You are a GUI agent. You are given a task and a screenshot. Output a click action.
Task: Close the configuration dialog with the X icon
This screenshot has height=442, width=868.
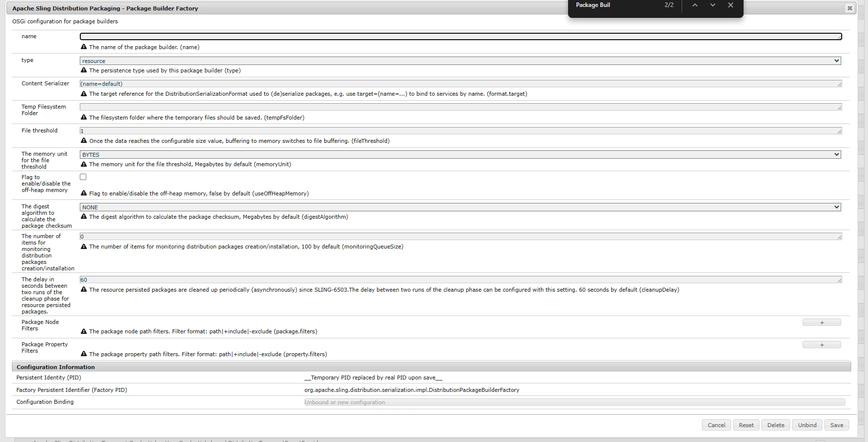(850, 8)
